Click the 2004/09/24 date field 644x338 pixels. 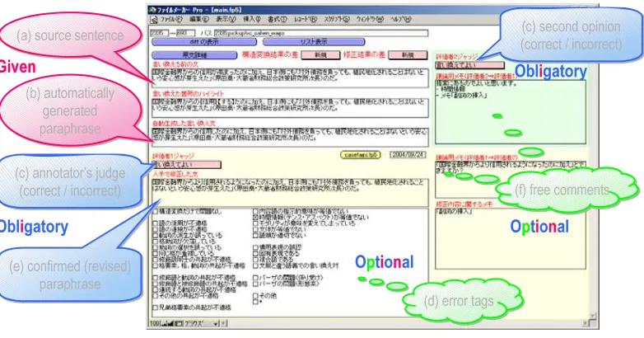click(408, 155)
